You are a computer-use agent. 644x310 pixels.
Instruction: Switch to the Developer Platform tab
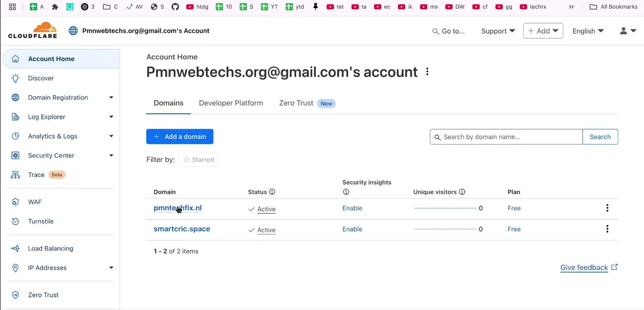(231, 103)
